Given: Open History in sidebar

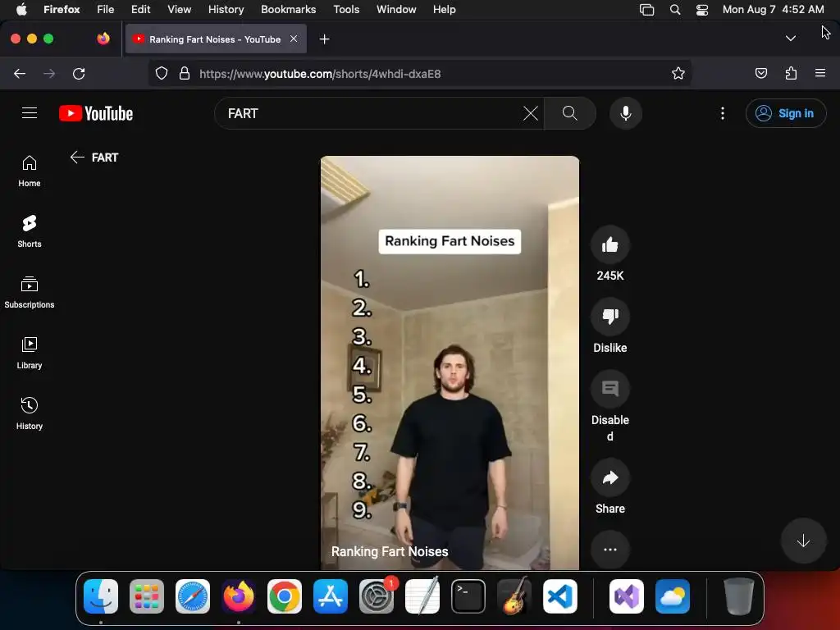Looking at the screenshot, I should point(30,413).
